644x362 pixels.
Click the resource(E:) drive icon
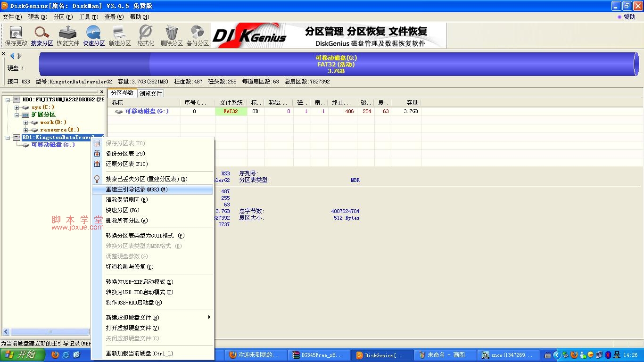(34, 130)
